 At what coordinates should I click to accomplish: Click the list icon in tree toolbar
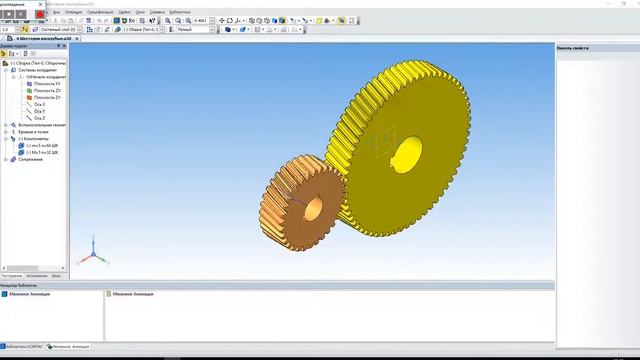coord(25,53)
